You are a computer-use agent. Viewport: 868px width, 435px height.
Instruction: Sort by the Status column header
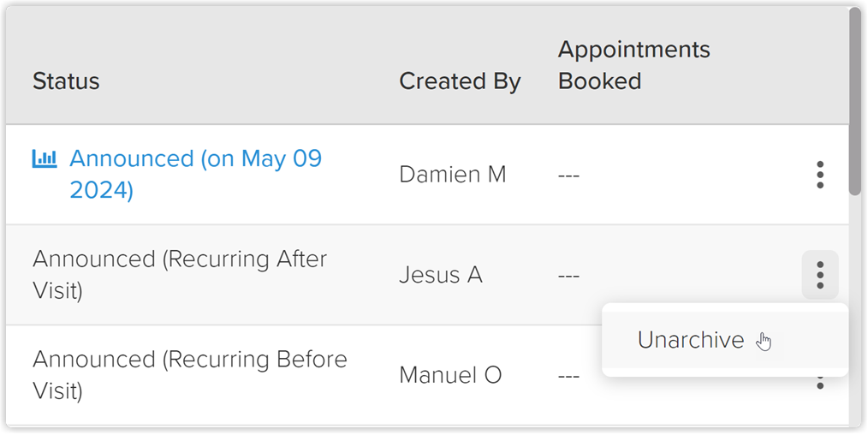click(x=66, y=80)
